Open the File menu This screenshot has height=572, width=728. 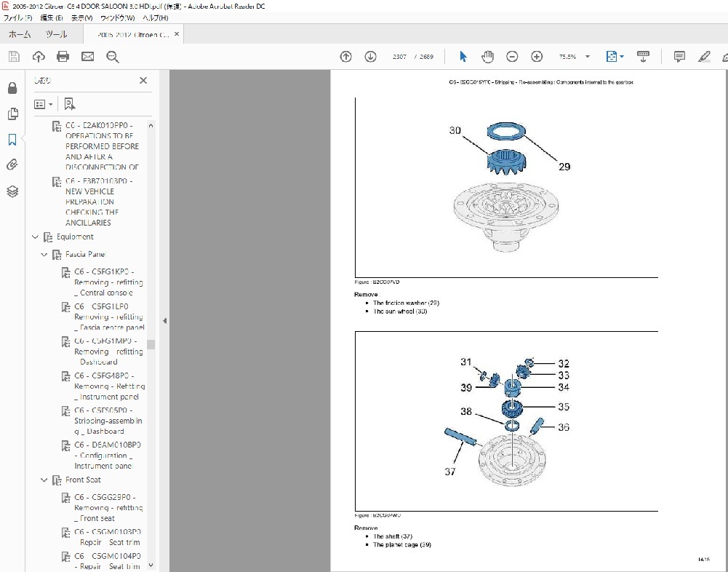(17, 17)
